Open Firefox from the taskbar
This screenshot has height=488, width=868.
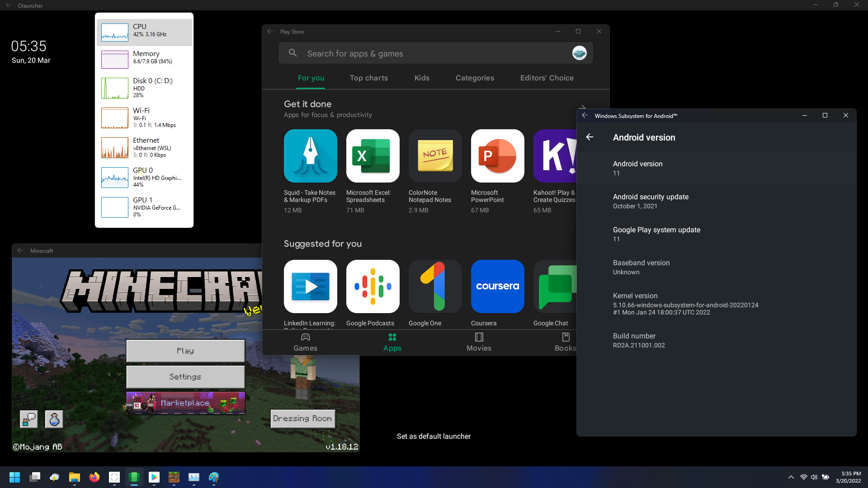94,477
